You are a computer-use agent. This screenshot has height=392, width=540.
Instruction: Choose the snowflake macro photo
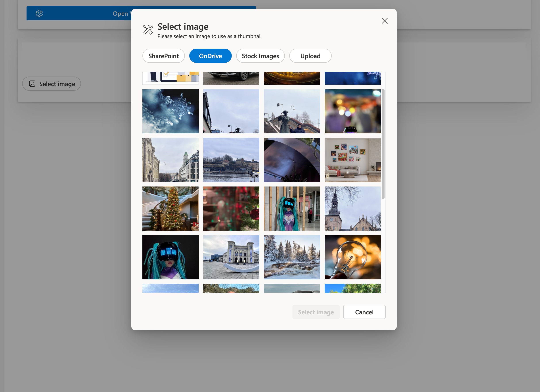tap(170, 111)
